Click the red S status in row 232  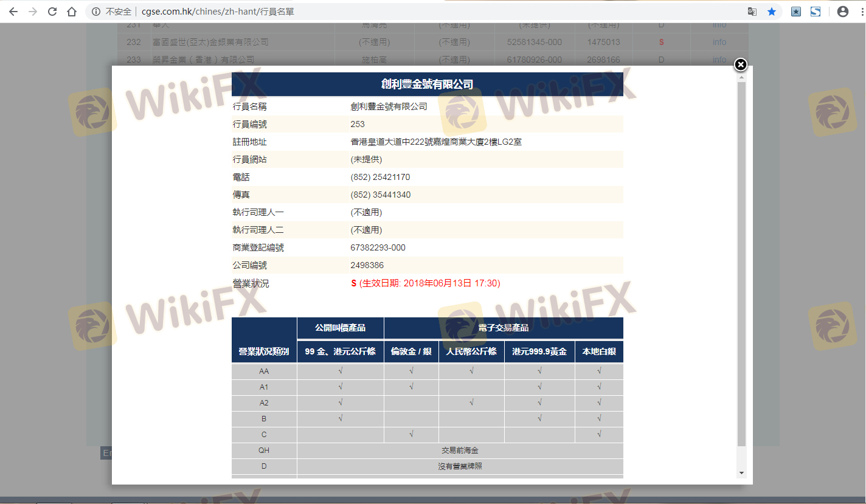(x=661, y=42)
